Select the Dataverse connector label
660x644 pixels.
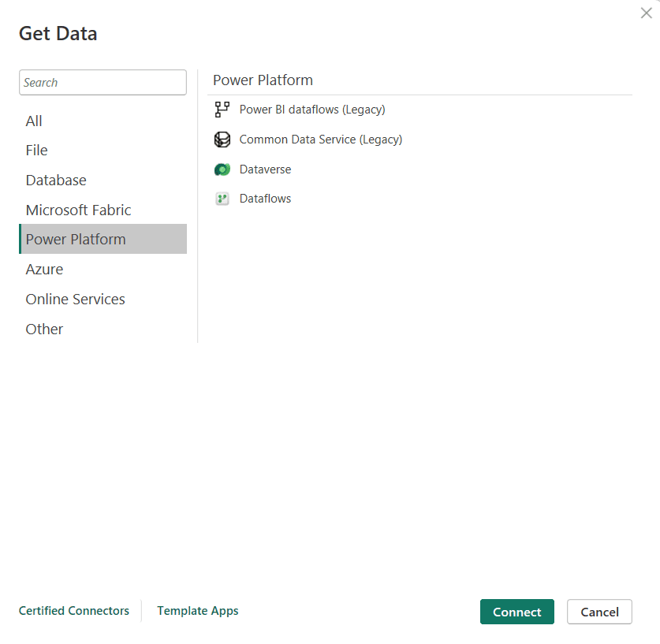(x=265, y=169)
